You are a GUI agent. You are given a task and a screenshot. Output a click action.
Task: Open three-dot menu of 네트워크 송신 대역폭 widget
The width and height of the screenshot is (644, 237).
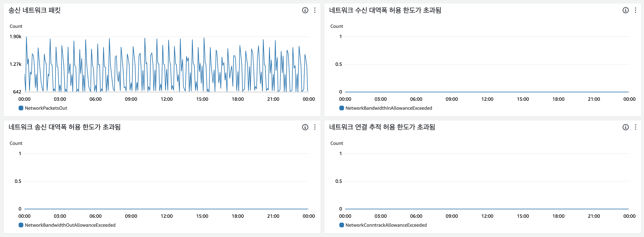(x=315, y=127)
